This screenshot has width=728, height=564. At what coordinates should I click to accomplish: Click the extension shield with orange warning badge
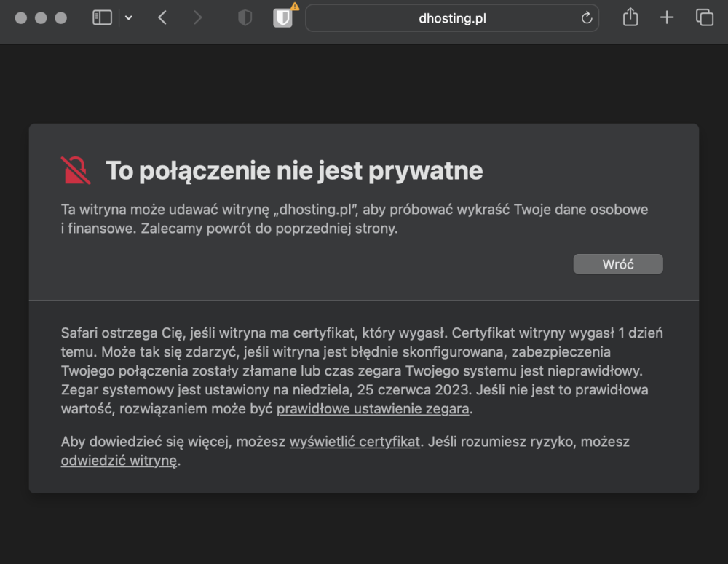coord(282,19)
